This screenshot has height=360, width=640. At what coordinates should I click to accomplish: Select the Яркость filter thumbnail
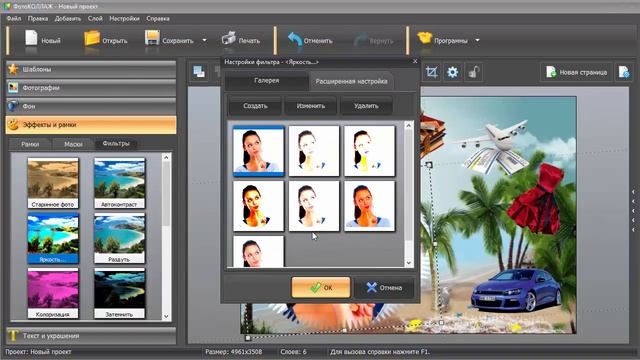53,238
